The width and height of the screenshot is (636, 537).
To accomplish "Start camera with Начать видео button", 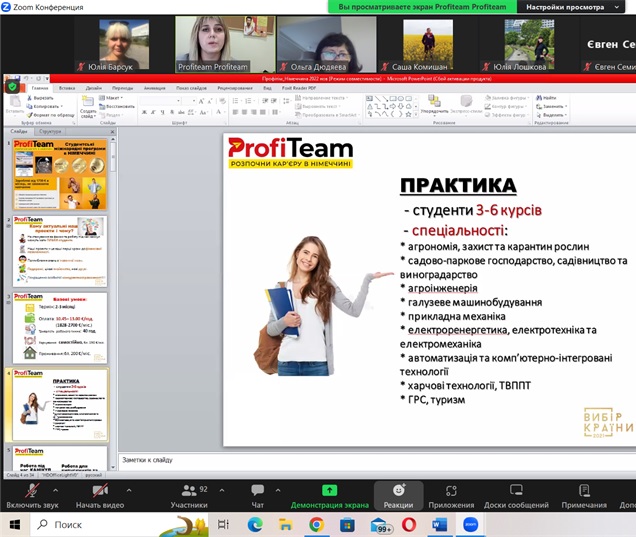I will click(100, 496).
